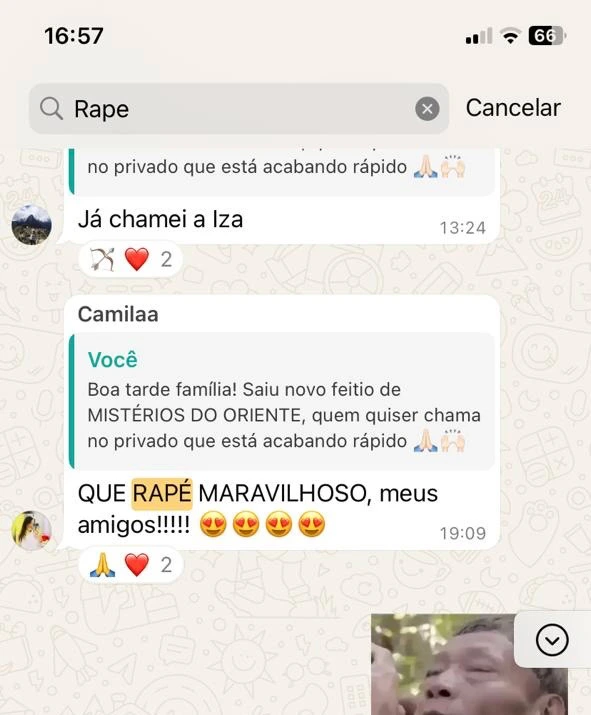Tap the battery indicator in status bar
The image size is (591, 715).
(547, 36)
